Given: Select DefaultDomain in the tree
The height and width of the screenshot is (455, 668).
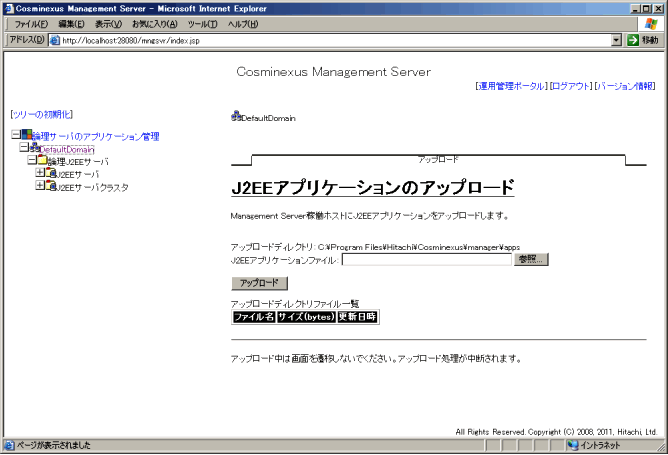Looking at the screenshot, I should pos(67,150).
